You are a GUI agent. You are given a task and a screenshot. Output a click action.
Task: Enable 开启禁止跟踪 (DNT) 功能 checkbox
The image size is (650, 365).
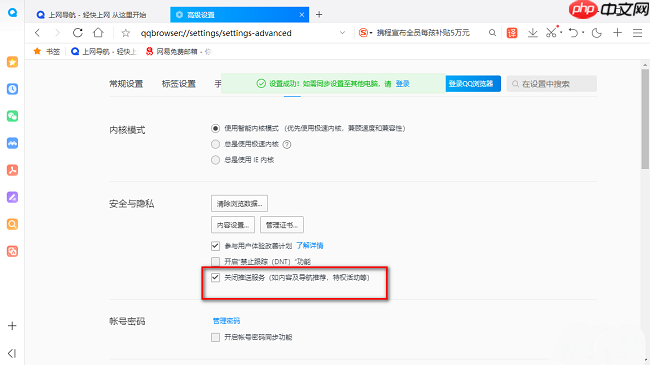point(215,262)
